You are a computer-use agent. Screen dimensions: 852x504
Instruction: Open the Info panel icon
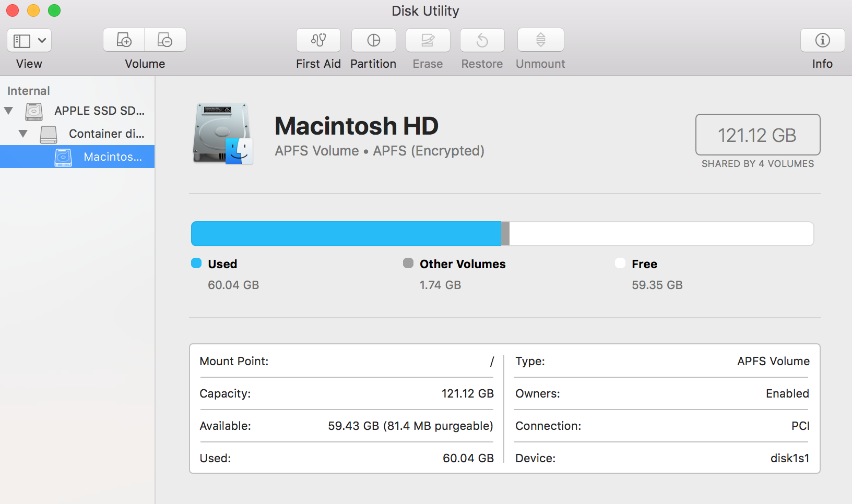(x=823, y=40)
